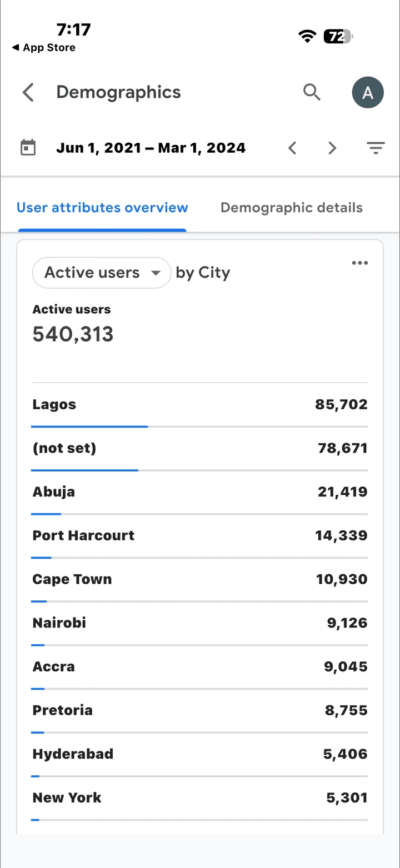This screenshot has height=868, width=400.
Task: Tap the 9,045 value for Accra
Action: tap(346, 667)
